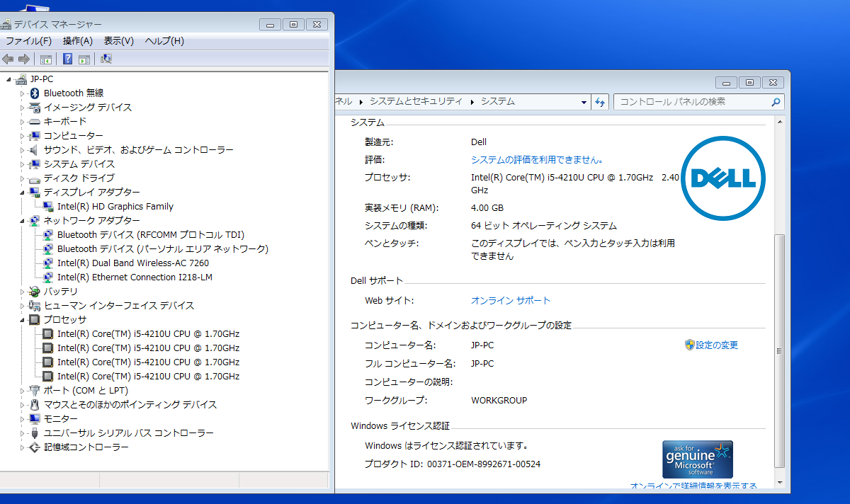
Task: Open オンライン サポート link
Action: click(x=511, y=301)
